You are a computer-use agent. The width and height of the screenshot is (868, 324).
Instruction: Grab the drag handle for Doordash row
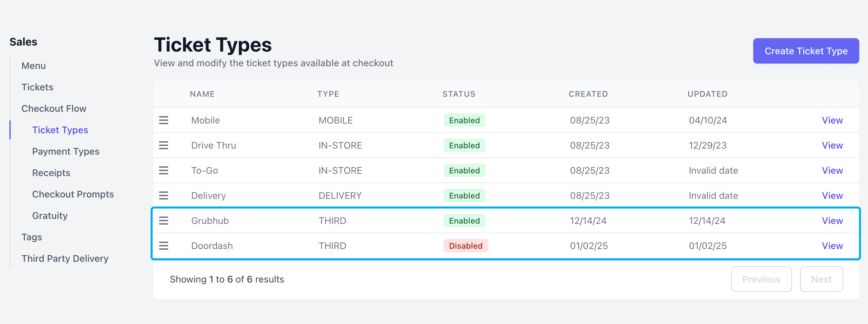(163, 246)
